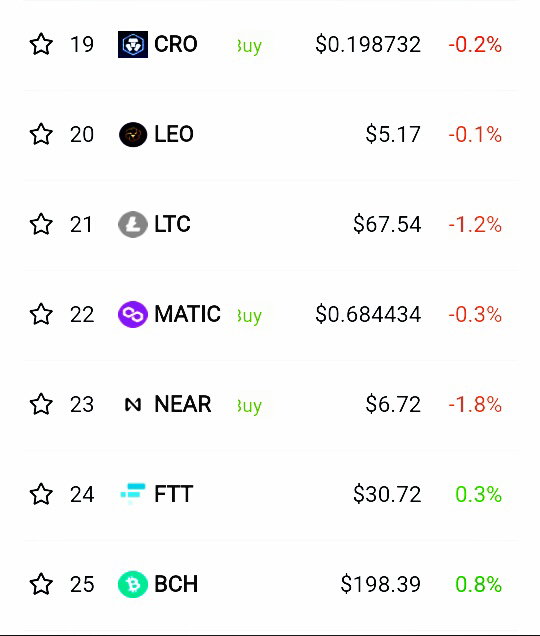The image size is (540, 636).
Task: Mark NEAR as favorite using star
Action: pos(41,404)
